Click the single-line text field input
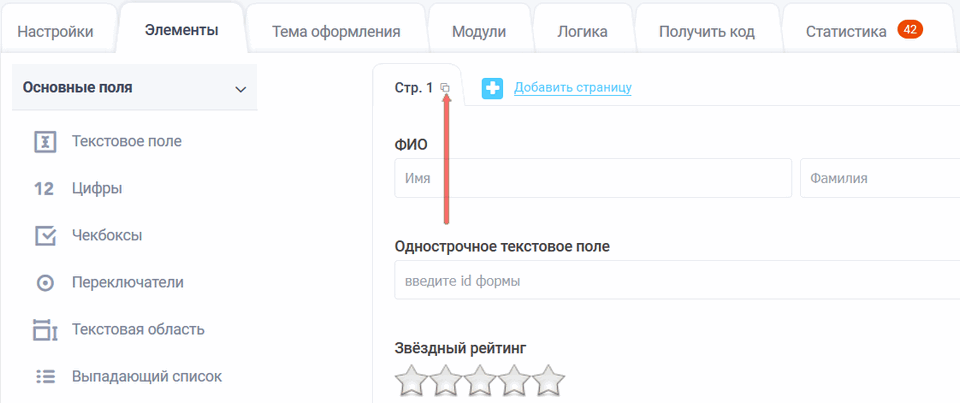The height and width of the screenshot is (403, 960). coord(677,281)
